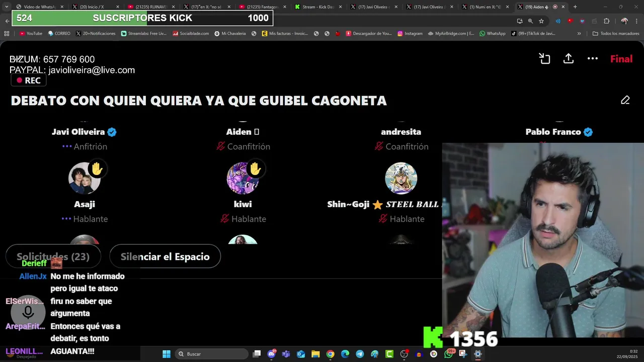Open the Chrome three-dot main menu
This screenshot has width=644, height=362.
[x=636, y=21]
